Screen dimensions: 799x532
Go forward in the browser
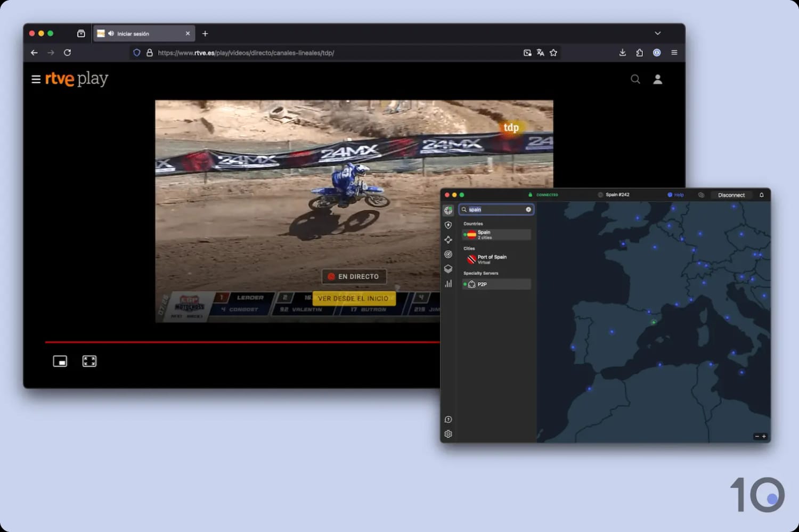coord(51,53)
